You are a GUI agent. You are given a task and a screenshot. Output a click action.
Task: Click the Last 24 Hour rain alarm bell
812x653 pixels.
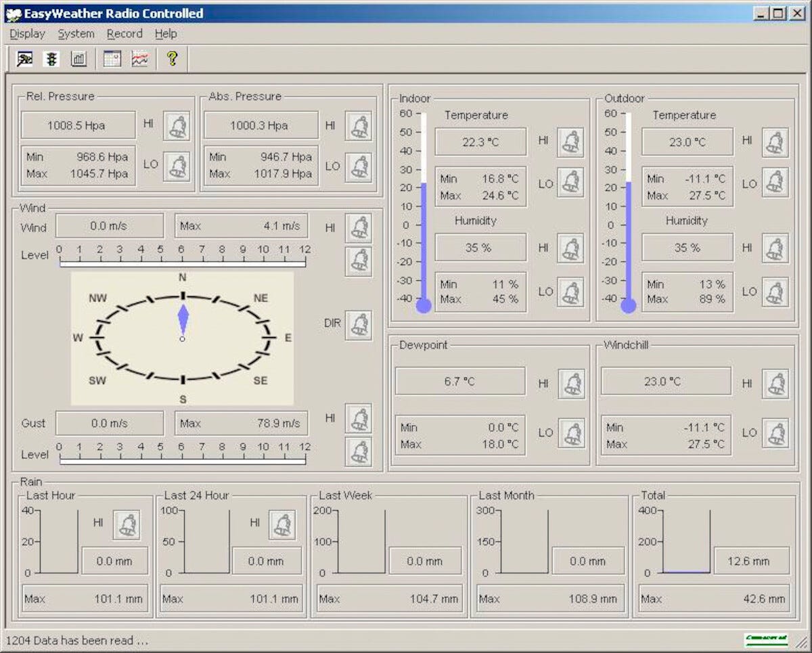[282, 524]
